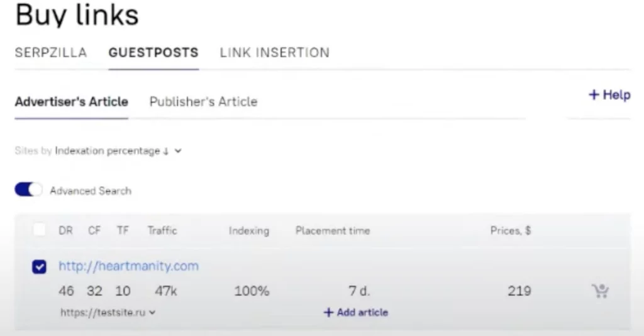Screen dimensions: 644x336
Task: Tick the select-all header checkbox
Action: pos(39,230)
